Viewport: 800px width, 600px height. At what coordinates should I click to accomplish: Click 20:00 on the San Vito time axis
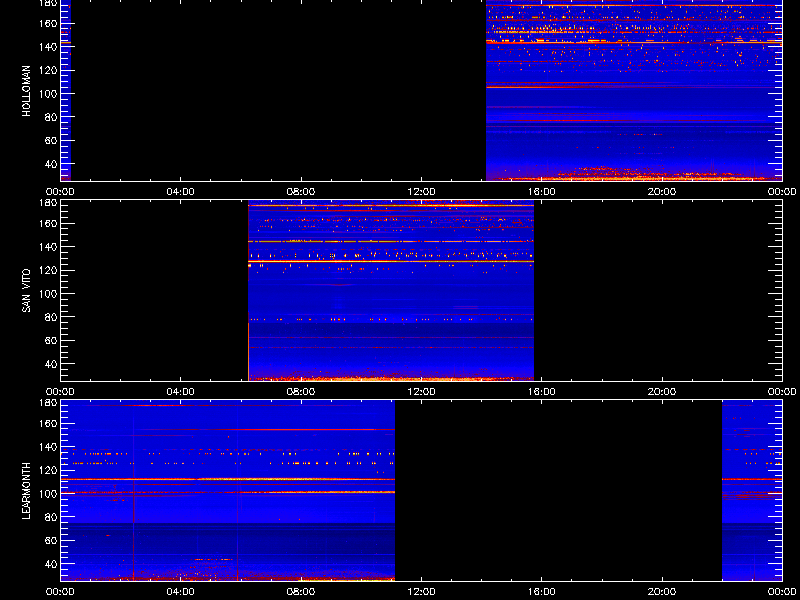[662, 392]
